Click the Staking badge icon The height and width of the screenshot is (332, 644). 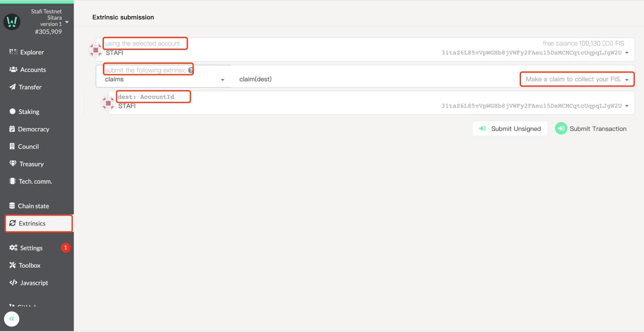pos(12,111)
